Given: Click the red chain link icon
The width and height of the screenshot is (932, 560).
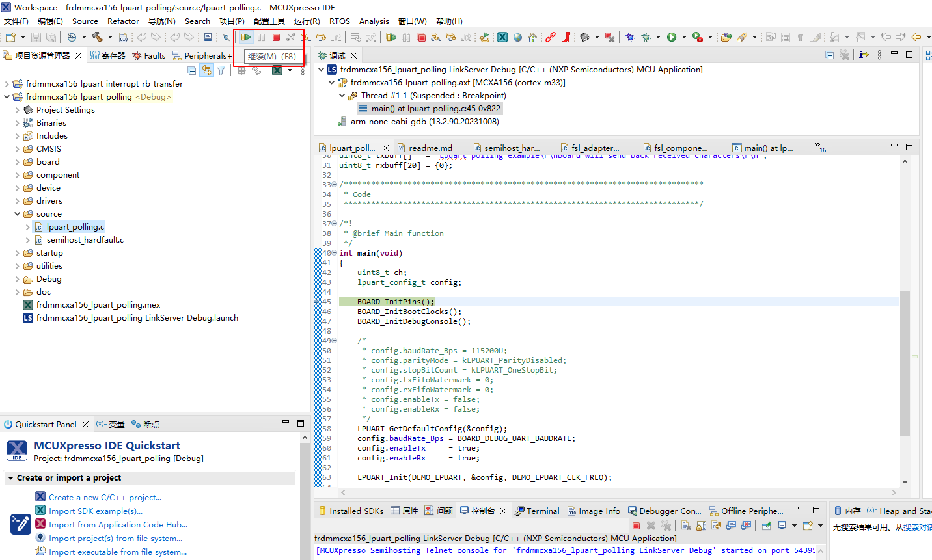Looking at the screenshot, I should click(x=551, y=37).
